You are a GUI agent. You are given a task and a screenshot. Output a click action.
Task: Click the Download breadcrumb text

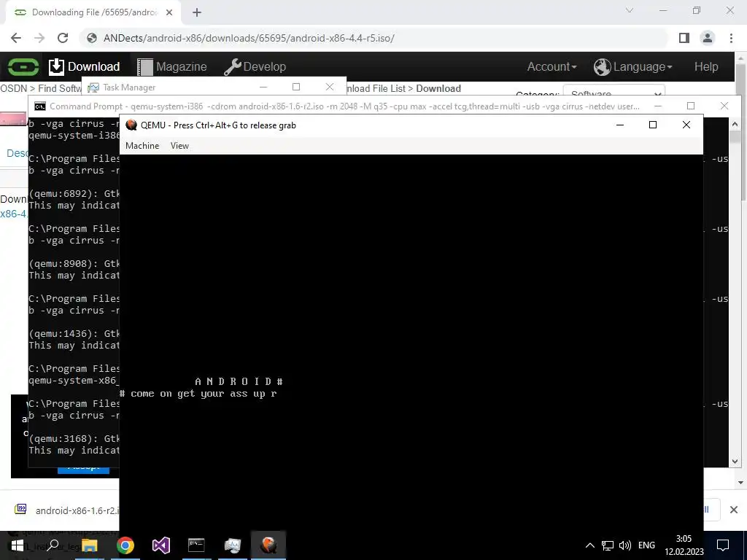coord(438,88)
